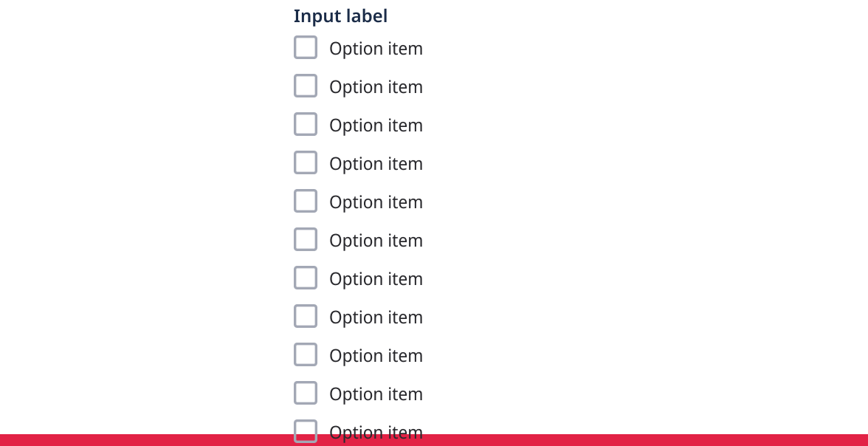Screen dimensions: 868x446
Task: Click the seventh checkbox's 'Option item' text
Action: (376, 279)
